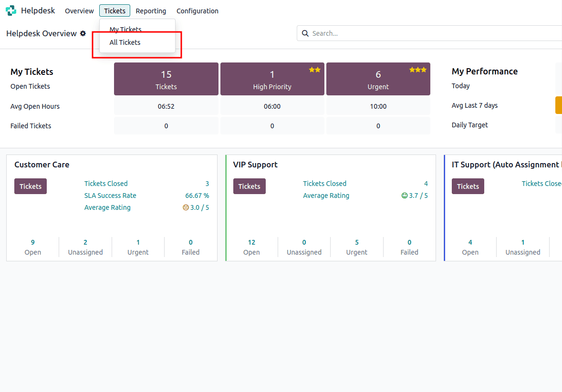Select All Tickets from the open menu

click(x=125, y=42)
